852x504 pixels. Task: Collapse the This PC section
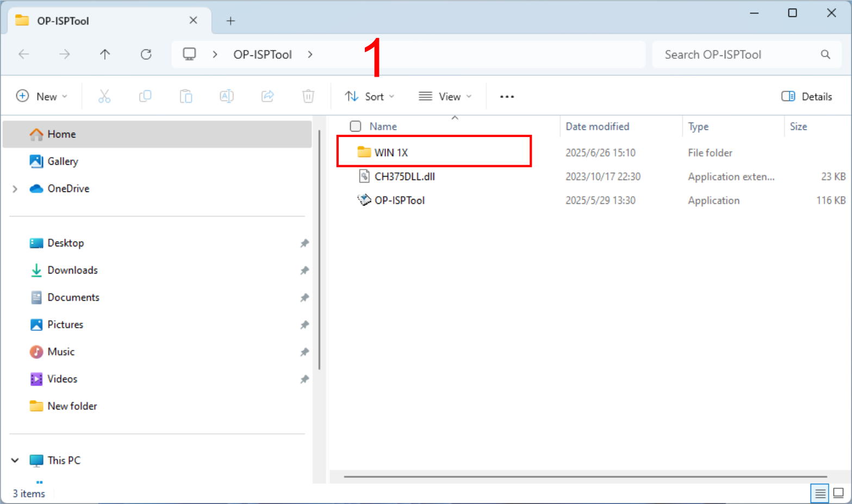pyautogui.click(x=15, y=461)
